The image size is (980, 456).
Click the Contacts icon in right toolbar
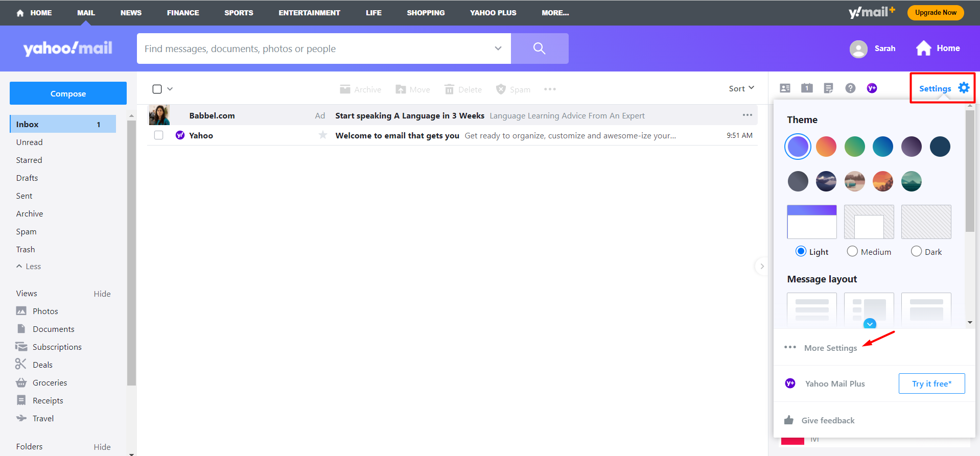[785, 88]
